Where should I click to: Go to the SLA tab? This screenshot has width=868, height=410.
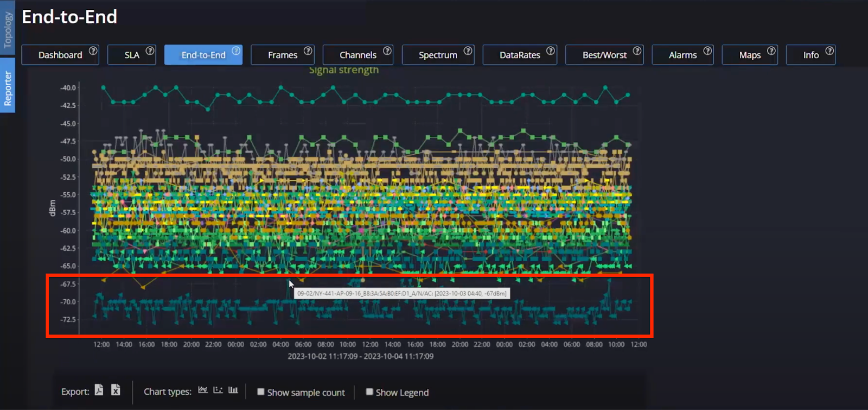coord(131,55)
